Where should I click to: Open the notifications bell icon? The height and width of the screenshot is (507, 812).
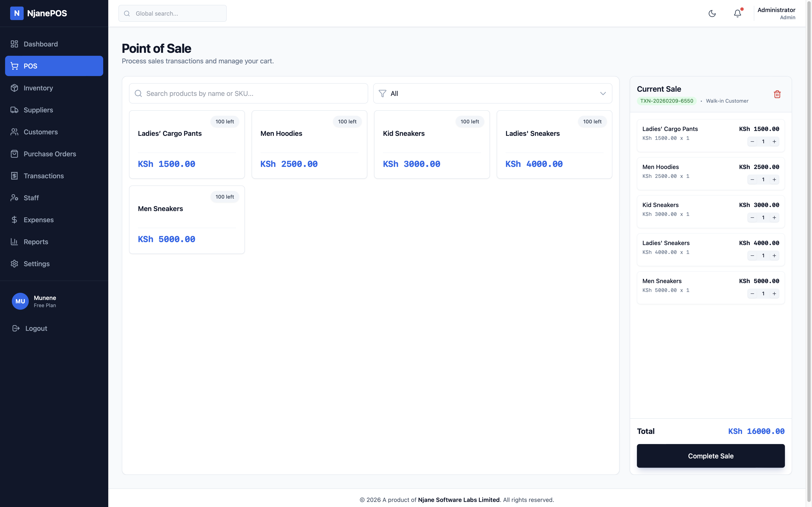(x=737, y=13)
